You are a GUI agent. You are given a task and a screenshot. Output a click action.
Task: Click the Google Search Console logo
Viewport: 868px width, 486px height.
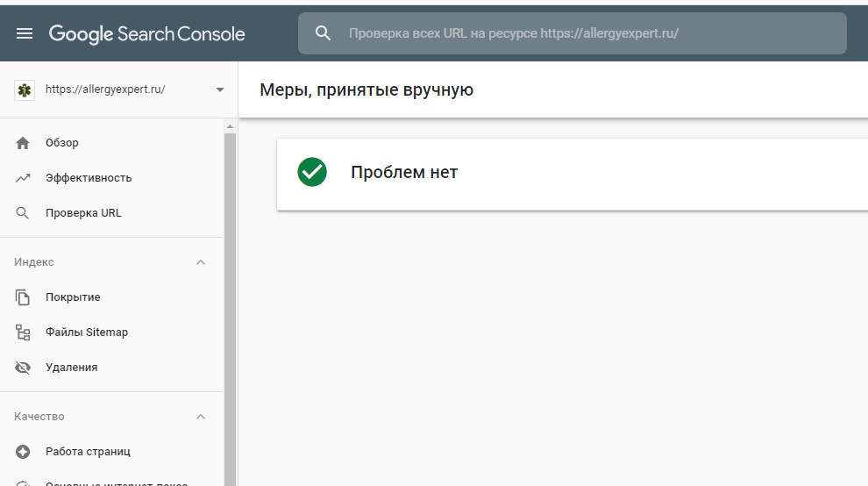tap(146, 34)
